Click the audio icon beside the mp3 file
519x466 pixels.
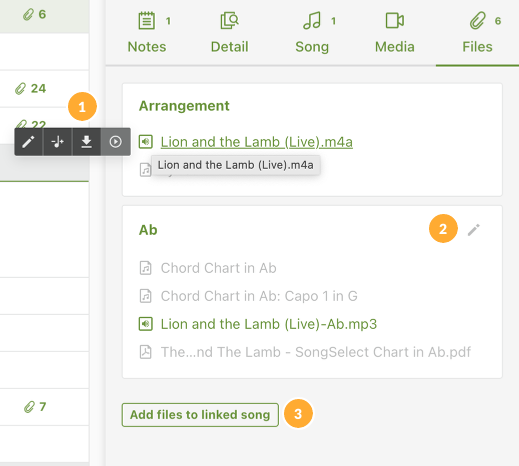(146, 324)
